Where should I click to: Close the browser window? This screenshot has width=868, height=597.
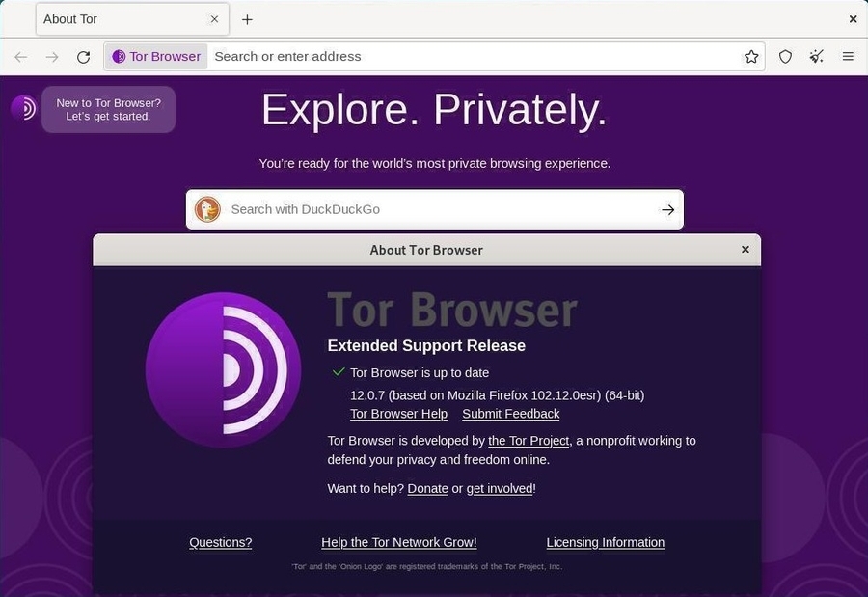[x=854, y=19]
